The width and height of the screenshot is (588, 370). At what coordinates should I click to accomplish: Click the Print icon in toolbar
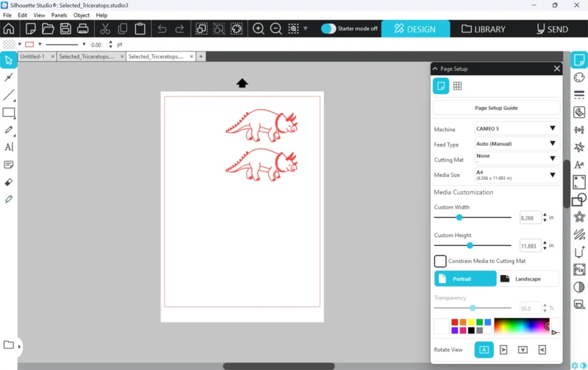pyautogui.click(x=83, y=29)
